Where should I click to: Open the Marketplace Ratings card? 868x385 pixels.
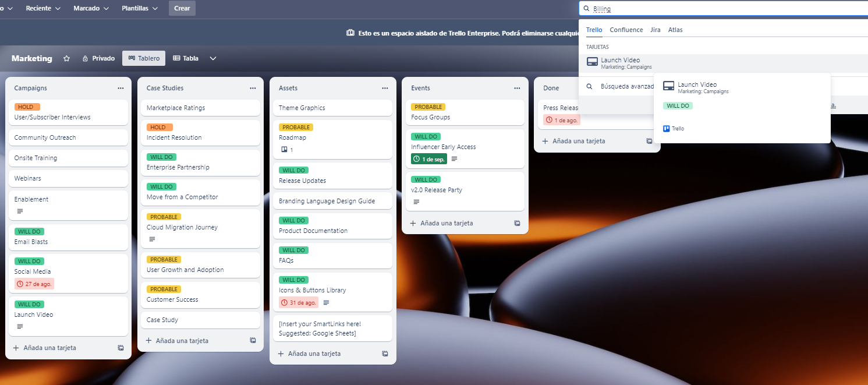point(200,108)
